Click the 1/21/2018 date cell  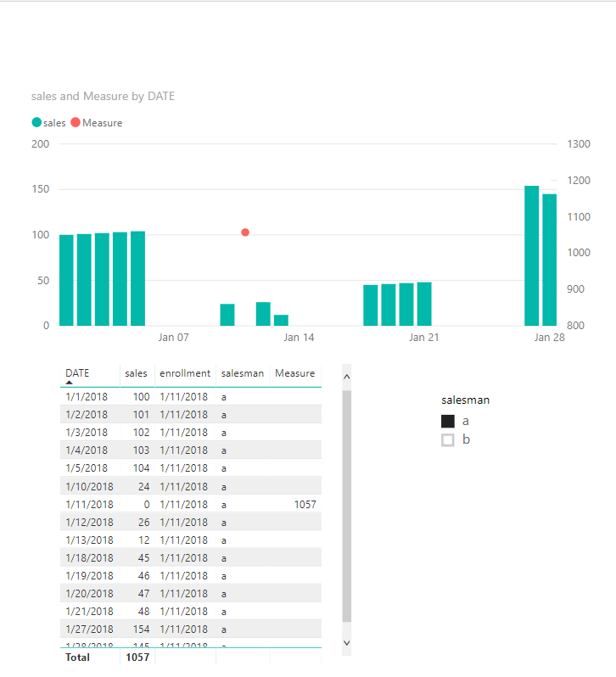pos(89,612)
